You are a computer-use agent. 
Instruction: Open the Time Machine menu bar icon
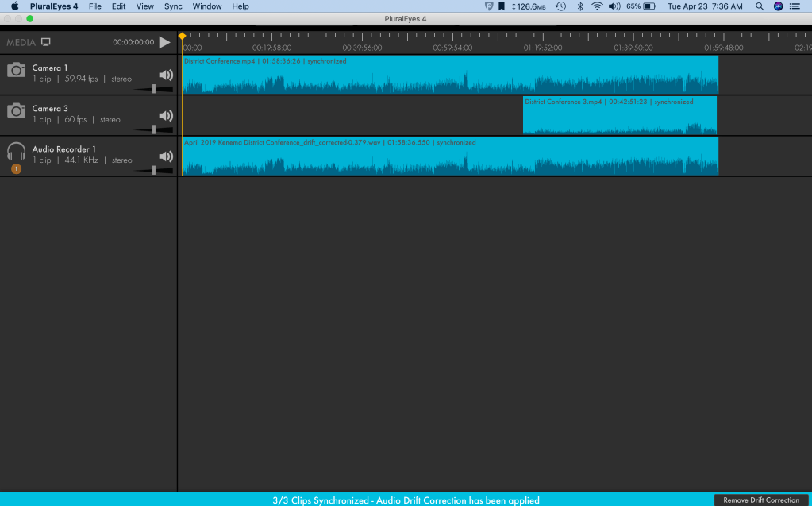click(x=561, y=6)
